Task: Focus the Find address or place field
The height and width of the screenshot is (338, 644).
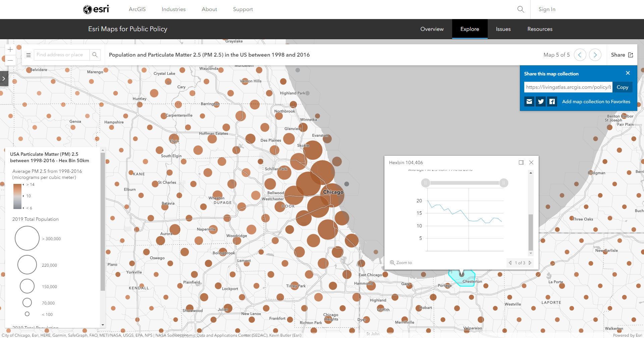Action: 62,55
